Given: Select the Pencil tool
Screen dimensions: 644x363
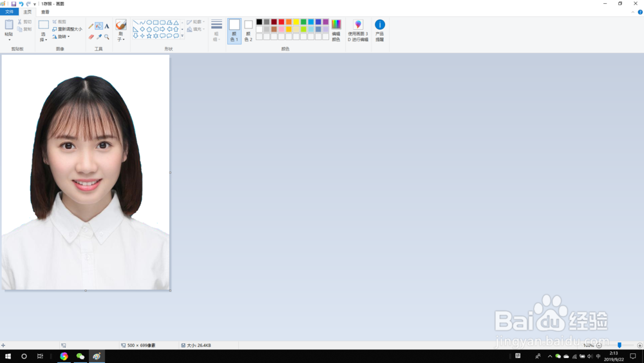Looking at the screenshot, I should tap(91, 26).
